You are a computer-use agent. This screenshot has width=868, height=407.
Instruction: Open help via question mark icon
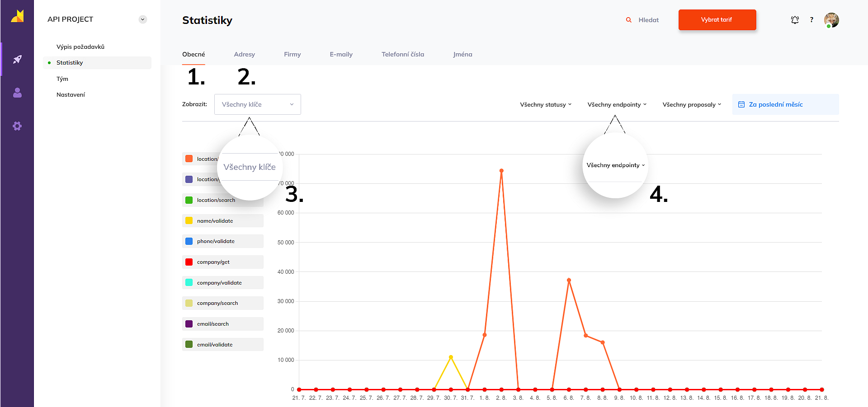pyautogui.click(x=811, y=20)
